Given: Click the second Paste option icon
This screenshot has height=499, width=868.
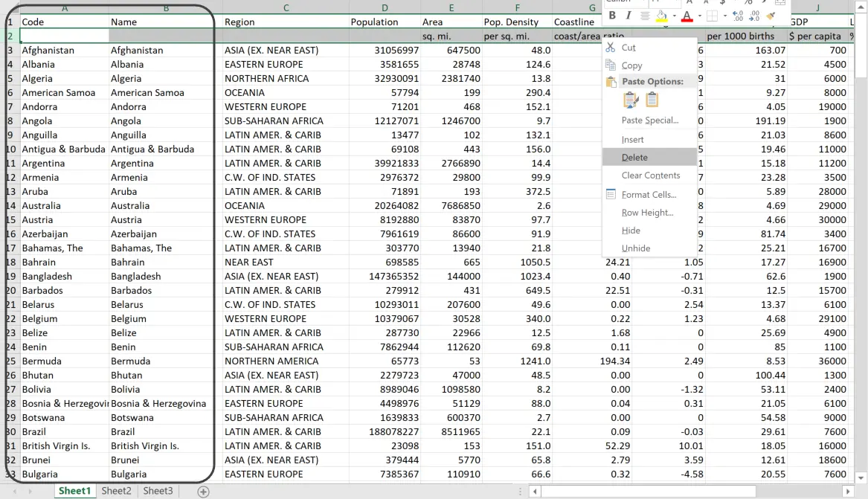Looking at the screenshot, I should [652, 100].
